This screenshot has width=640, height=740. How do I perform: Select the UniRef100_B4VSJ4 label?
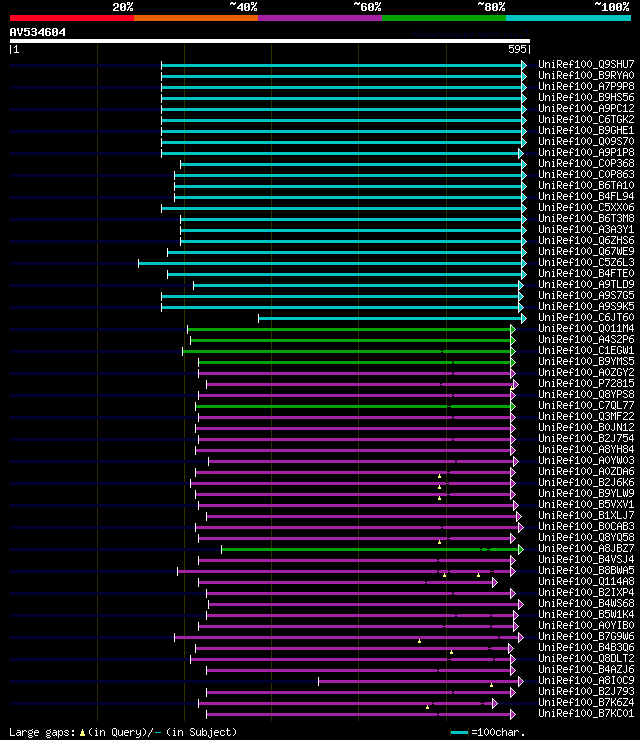(586, 559)
